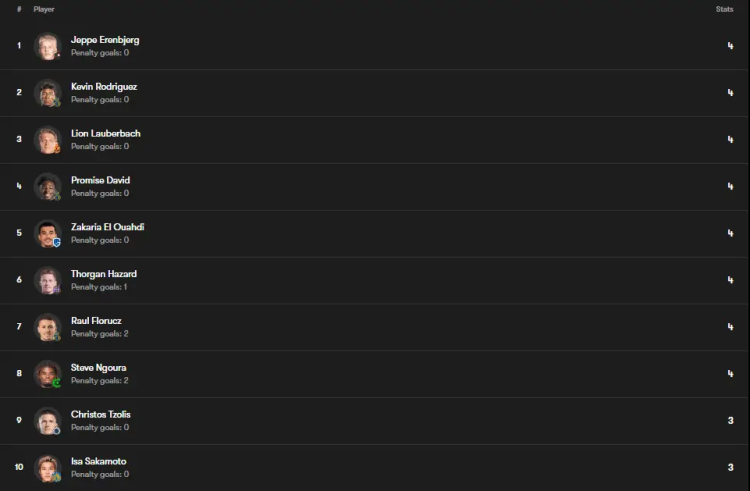Click the Stats column header
Image resolution: width=750 pixels, height=491 pixels.
[724, 9]
